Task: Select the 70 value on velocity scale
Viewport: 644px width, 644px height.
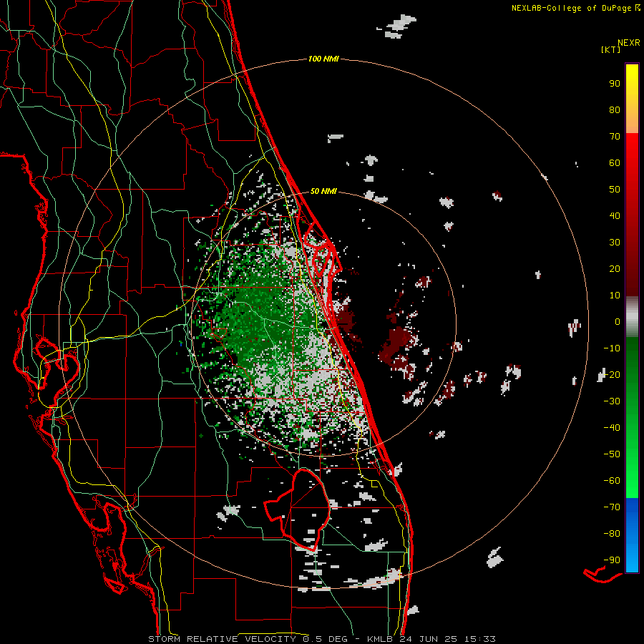Action: [615, 137]
